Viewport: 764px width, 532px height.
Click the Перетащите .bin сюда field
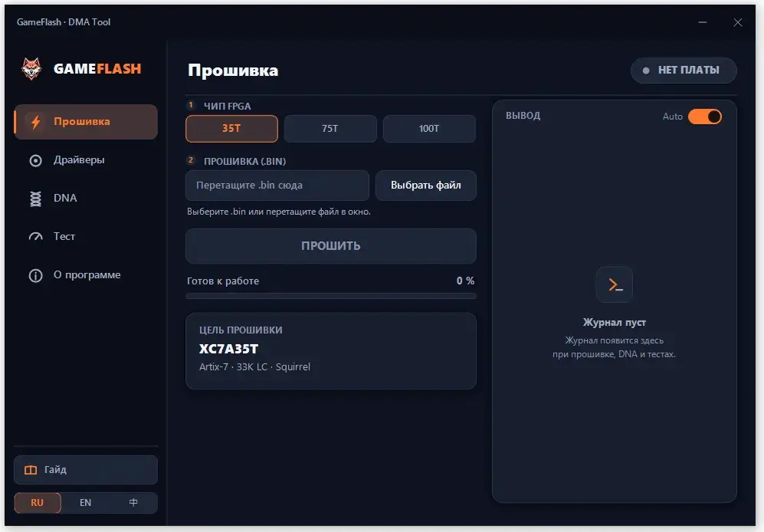click(277, 186)
